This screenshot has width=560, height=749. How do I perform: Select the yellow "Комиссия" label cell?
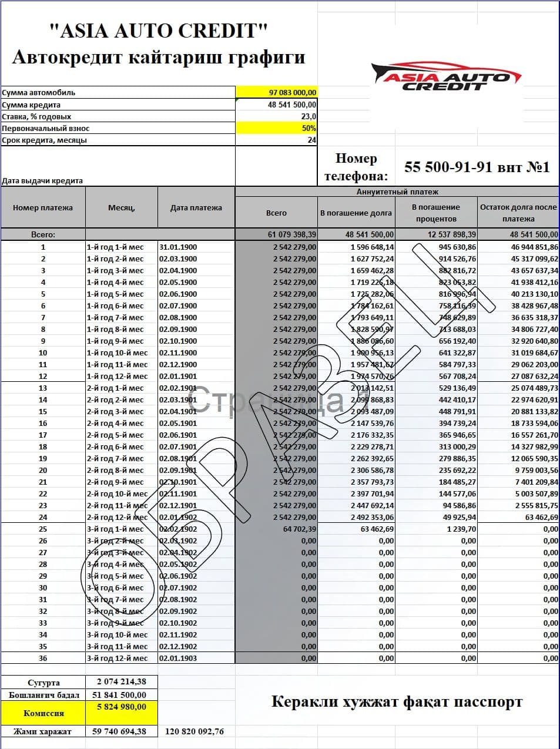[43, 713]
